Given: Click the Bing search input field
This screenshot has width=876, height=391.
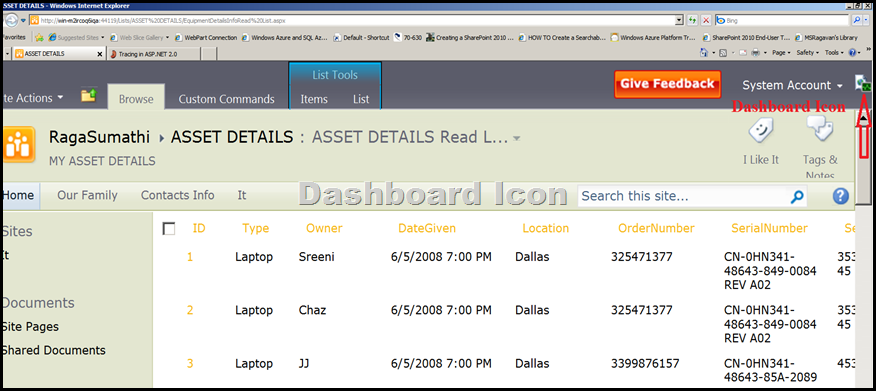Looking at the screenshot, I should tap(782, 20).
